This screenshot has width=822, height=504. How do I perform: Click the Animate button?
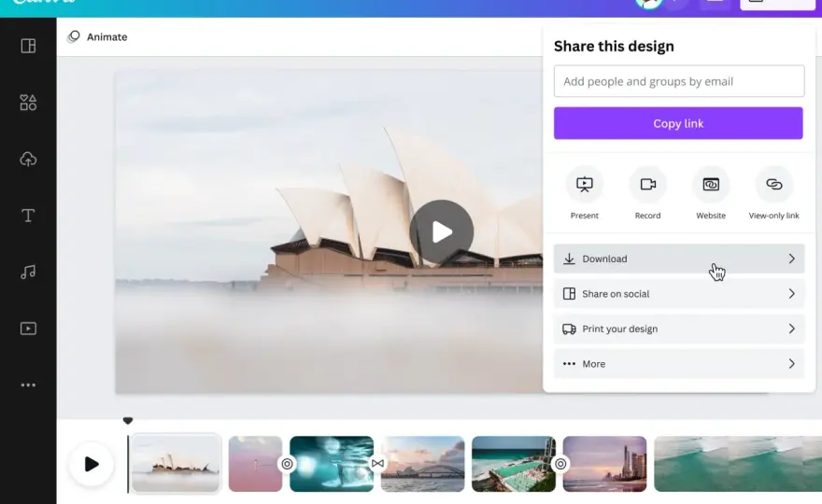(x=97, y=36)
